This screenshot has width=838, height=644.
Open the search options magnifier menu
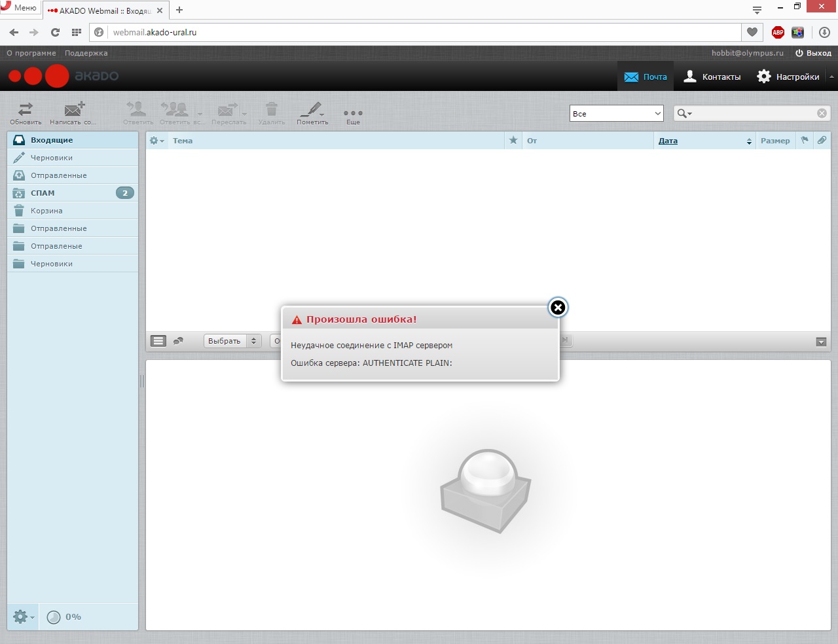[685, 113]
